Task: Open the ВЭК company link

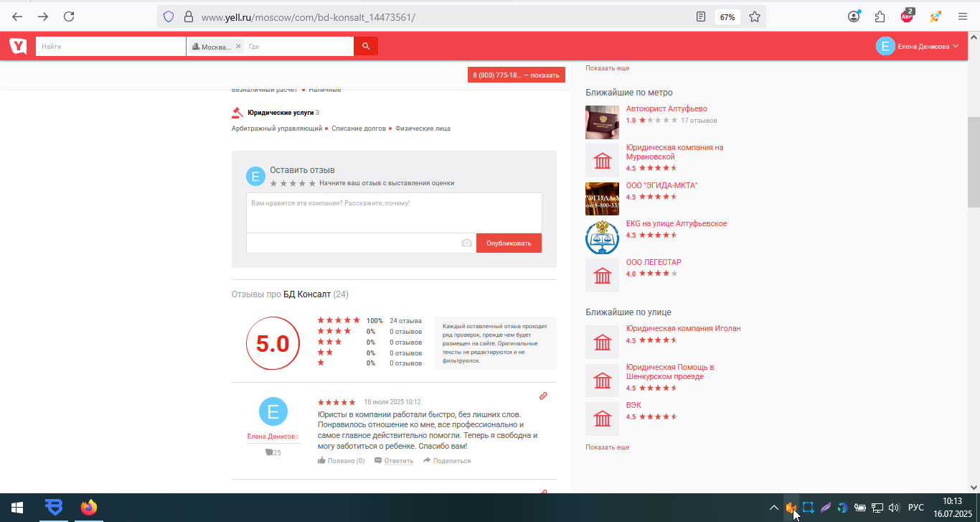Action: pyautogui.click(x=633, y=405)
